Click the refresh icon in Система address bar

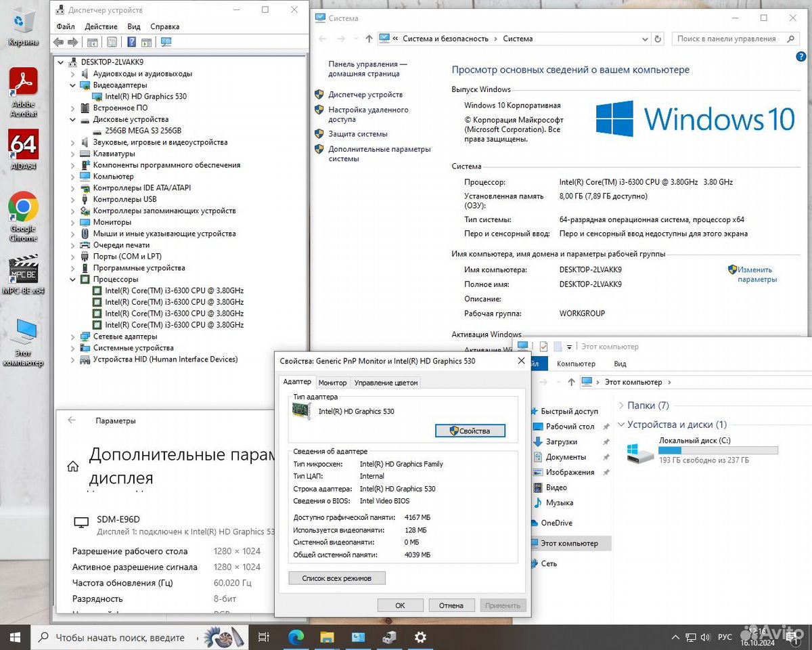[x=658, y=39]
